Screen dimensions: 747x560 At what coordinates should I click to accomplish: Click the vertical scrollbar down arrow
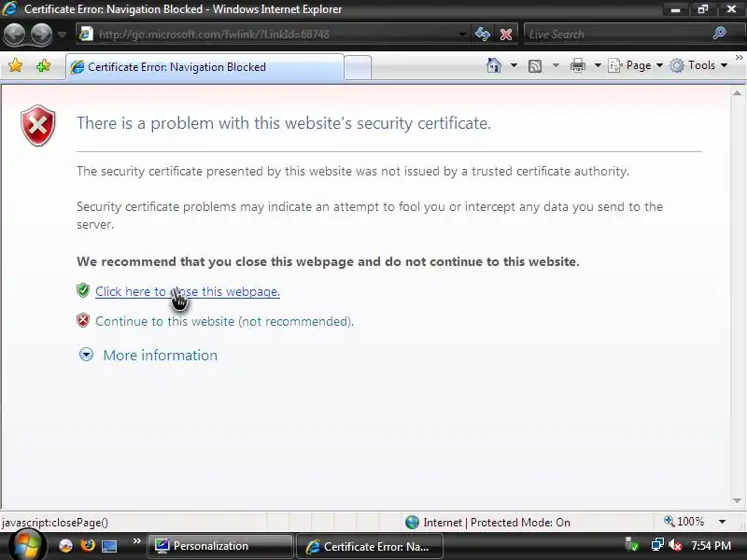point(737,500)
